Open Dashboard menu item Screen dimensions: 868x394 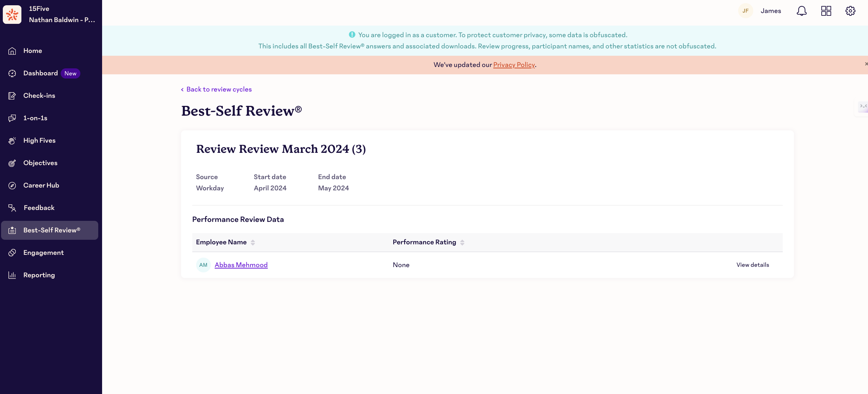(41, 73)
